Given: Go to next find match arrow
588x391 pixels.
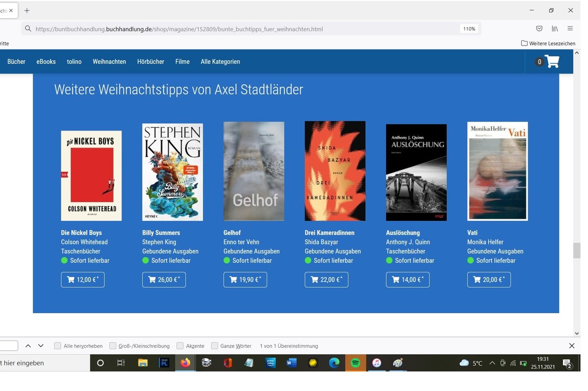Looking at the screenshot, I should [x=41, y=345].
